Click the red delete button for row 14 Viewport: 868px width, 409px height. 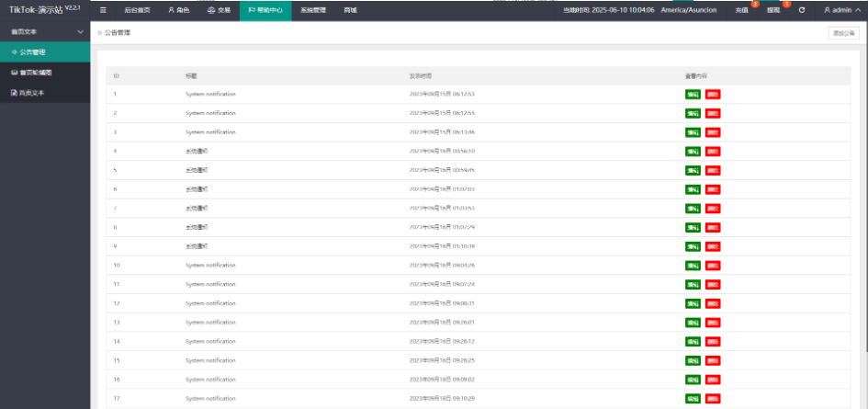point(713,341)
